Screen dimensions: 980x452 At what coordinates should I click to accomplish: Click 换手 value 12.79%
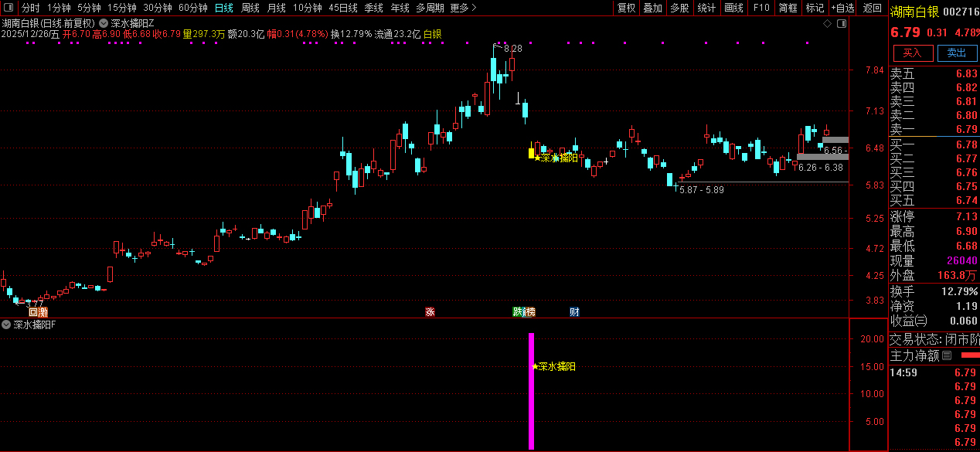coord(961,291)
